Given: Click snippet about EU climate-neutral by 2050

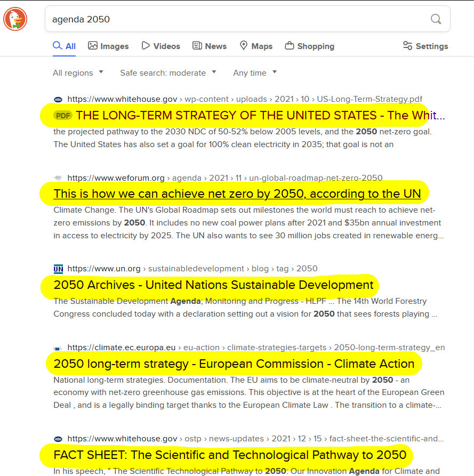Looking at the screenshot, I should tap(248, 392).
